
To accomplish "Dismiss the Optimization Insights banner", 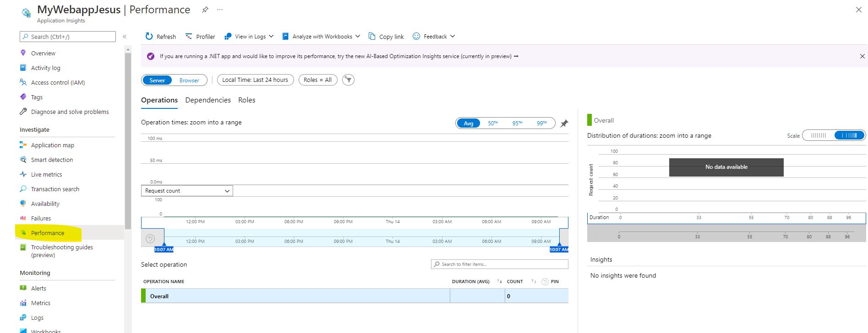I will (862, 56).
